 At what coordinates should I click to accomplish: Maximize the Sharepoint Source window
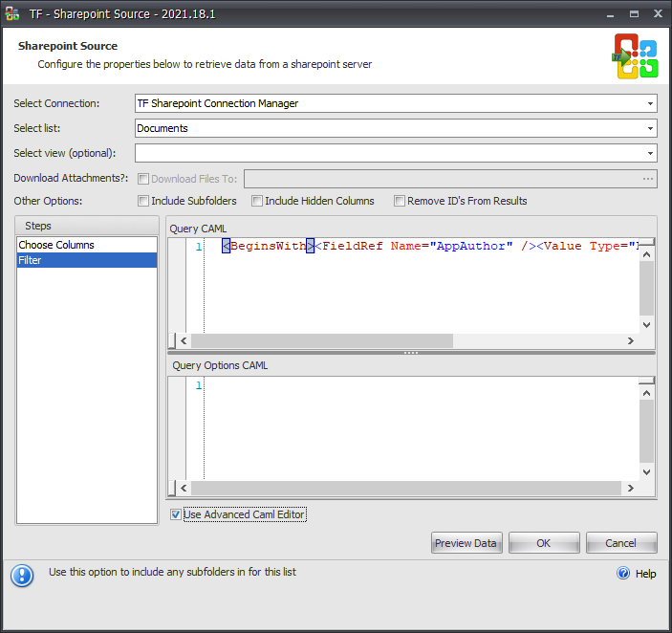tap(634, 14)
